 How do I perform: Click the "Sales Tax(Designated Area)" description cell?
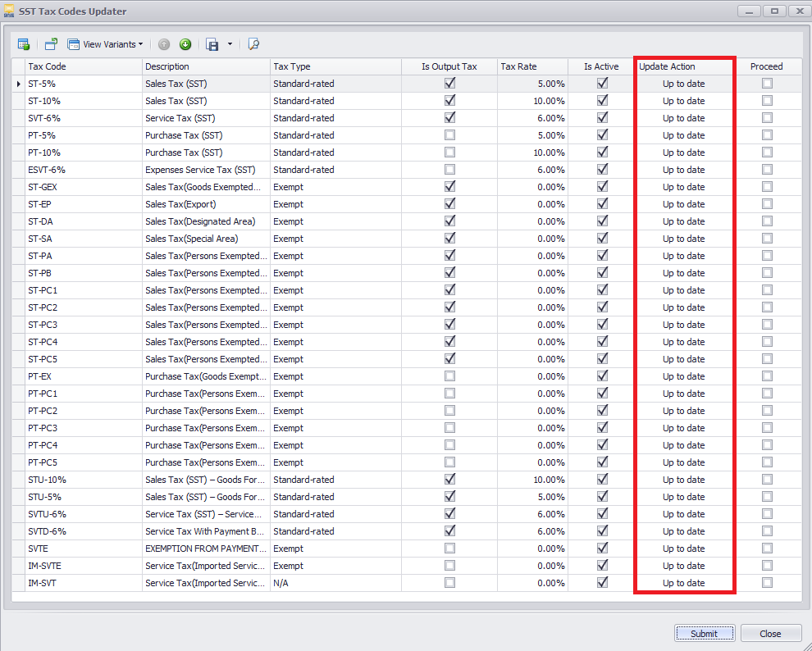click(206, 221)
